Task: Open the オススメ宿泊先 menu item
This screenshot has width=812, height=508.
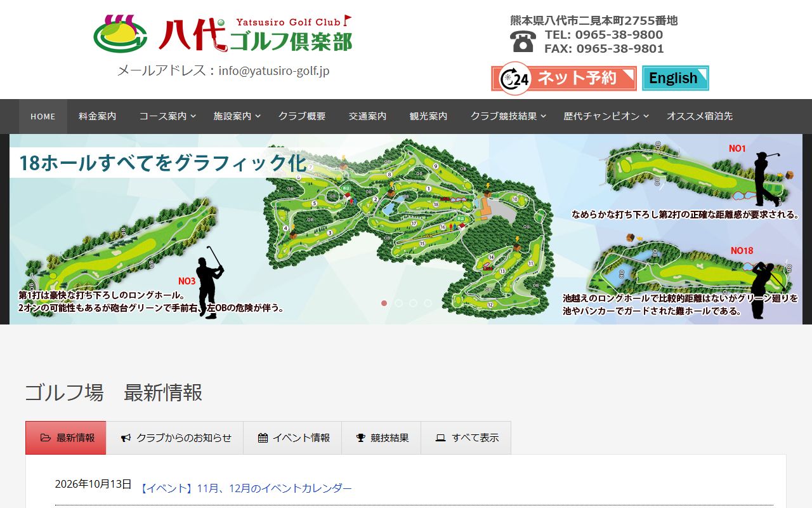Action: click(700, 116)
